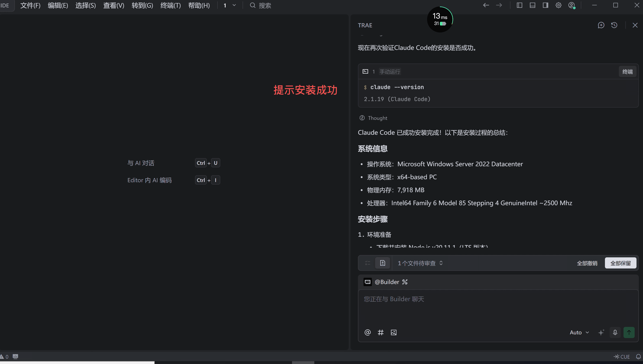Viewport: 643px width, 364px height.
Task: Toggle the right AI sidebar layout icon
Action: pos(545,5)
